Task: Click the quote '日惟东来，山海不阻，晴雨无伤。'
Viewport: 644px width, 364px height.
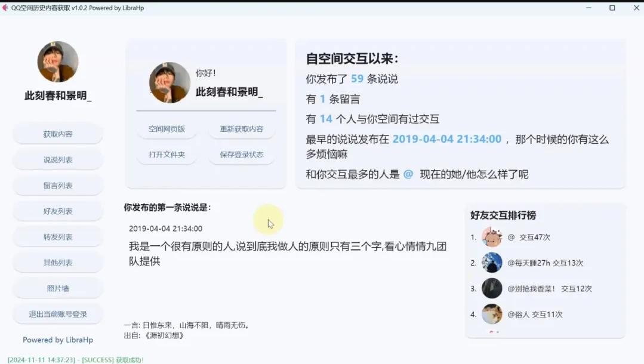Action: tap(196, 325)
